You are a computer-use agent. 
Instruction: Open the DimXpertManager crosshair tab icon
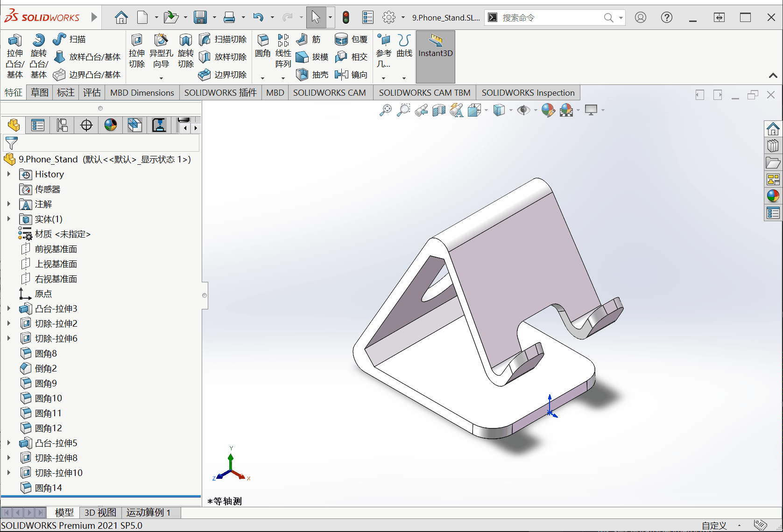click(86, 125)
